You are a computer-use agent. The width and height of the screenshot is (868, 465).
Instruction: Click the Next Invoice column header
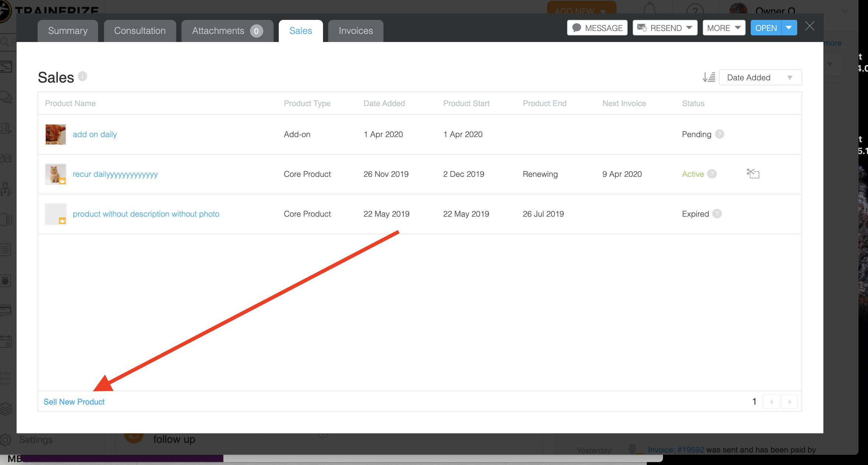[624, 104]
